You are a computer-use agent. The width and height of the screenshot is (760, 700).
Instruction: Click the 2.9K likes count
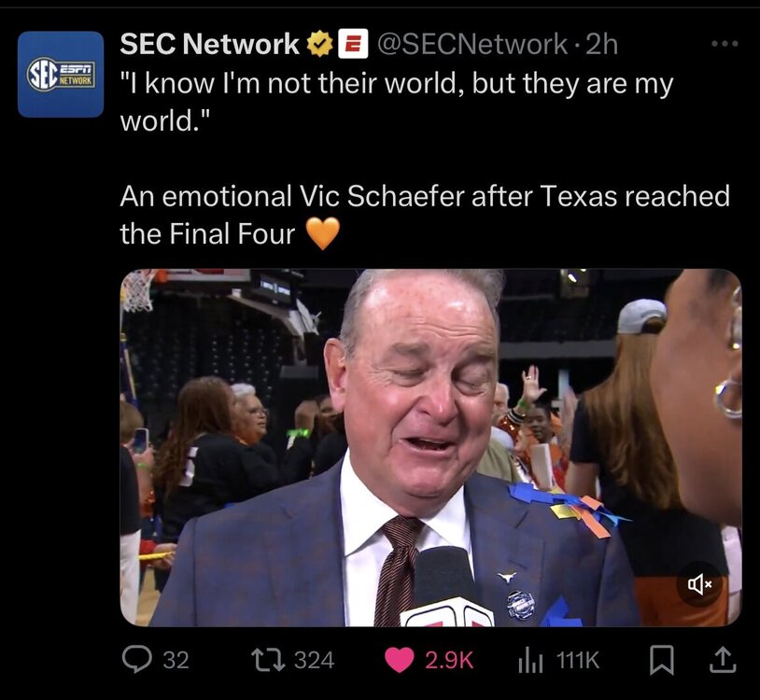pos(449,660)
